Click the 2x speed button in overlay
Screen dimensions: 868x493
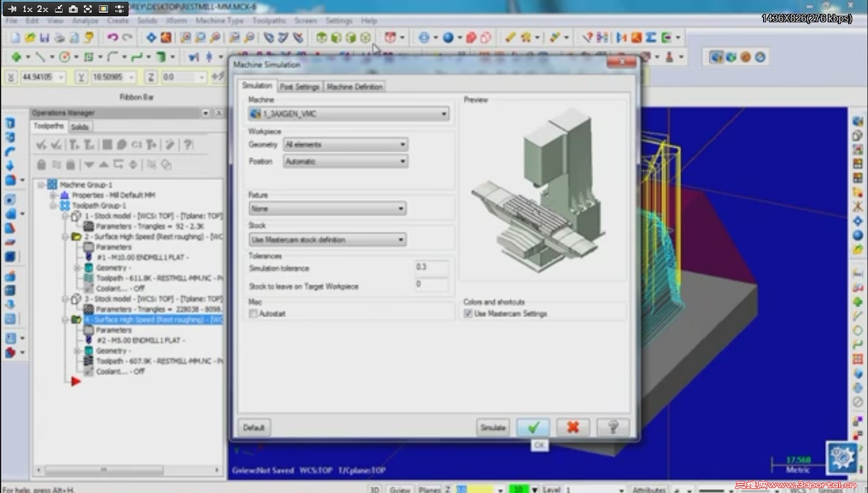coord(42,9)
